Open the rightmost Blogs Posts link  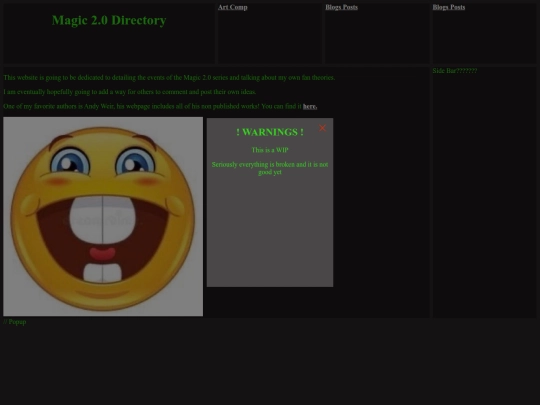pos(449,7)
